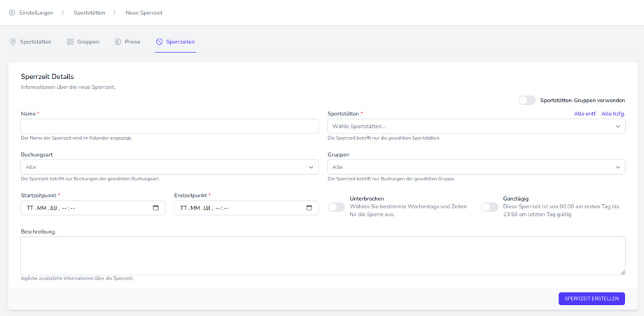Click breadcrumb chevron after Einstellungen
The width and height of the screenshot is (644, 316).
tap(63, 13)
